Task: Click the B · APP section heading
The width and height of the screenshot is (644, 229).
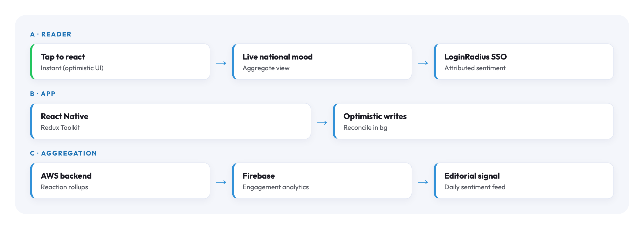Action: (x=43, y=94)
